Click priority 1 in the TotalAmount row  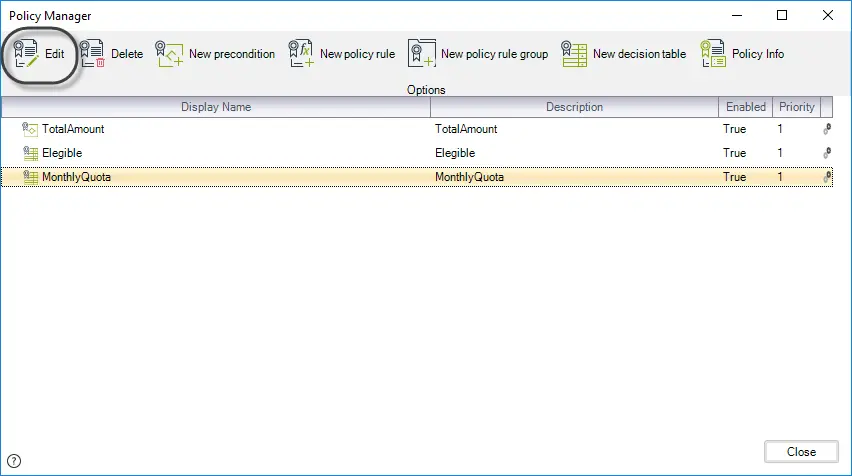click(780, 129)
